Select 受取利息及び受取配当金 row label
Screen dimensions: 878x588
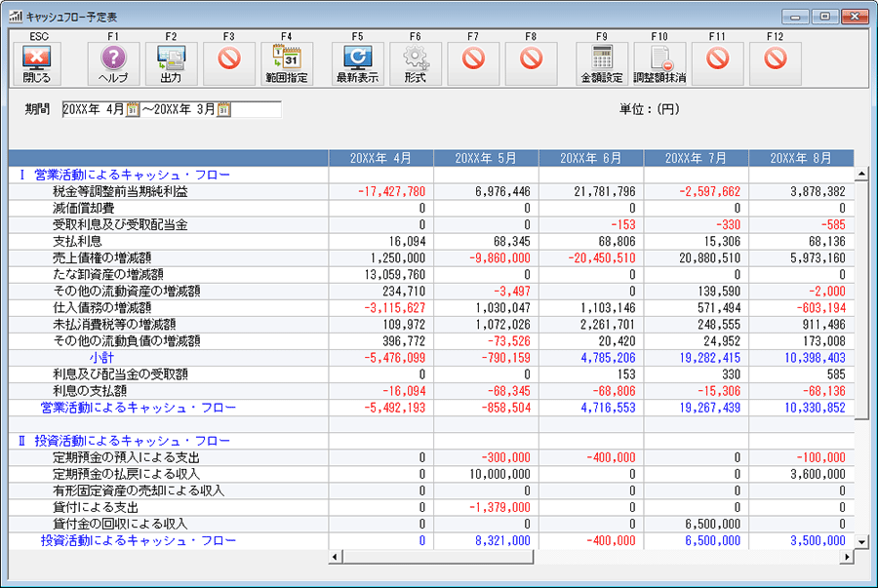(120, 225)
